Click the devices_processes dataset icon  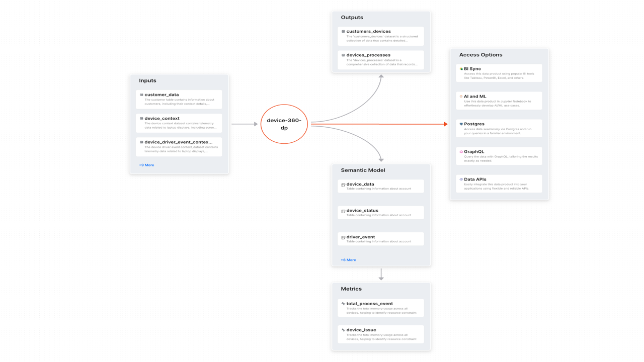(343, 55)
